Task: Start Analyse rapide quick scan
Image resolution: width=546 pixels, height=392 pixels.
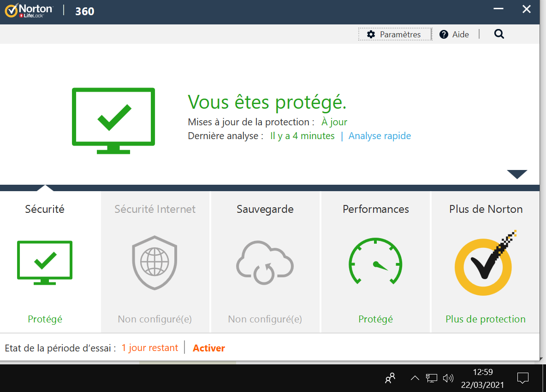Action: tap(380, 135)
